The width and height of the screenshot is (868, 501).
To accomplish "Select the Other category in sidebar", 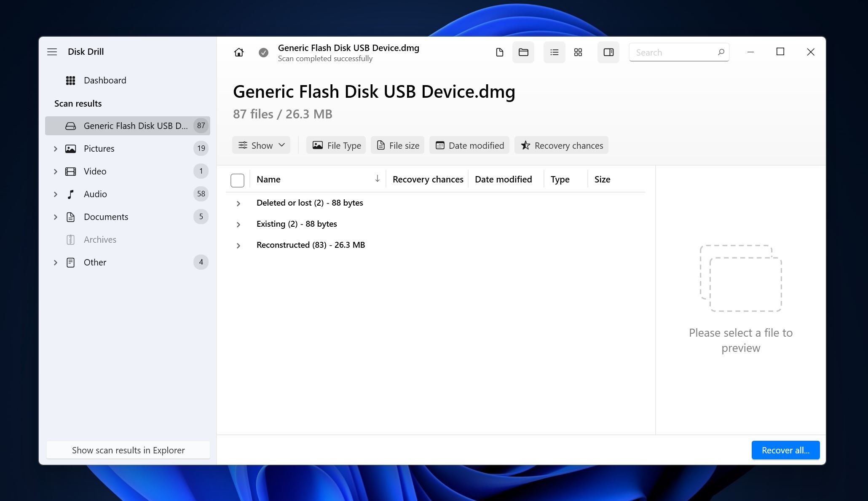I will (x=94, y=262).
